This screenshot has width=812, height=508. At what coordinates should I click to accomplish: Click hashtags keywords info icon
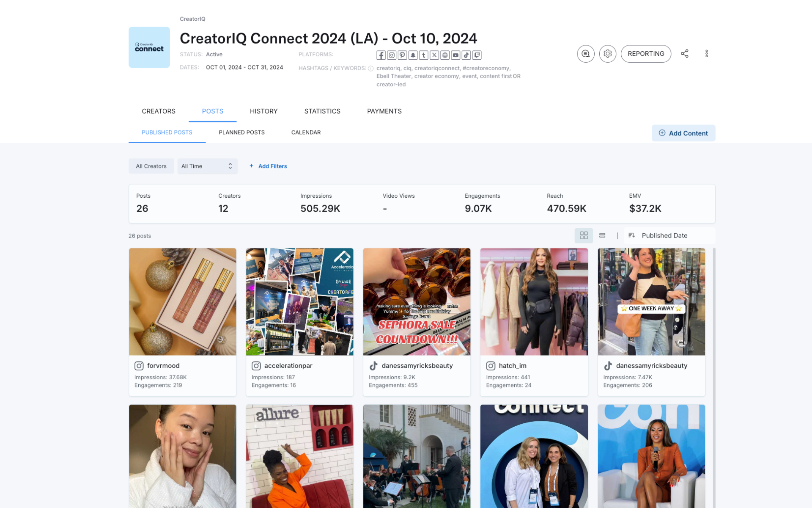click(370, 69)
